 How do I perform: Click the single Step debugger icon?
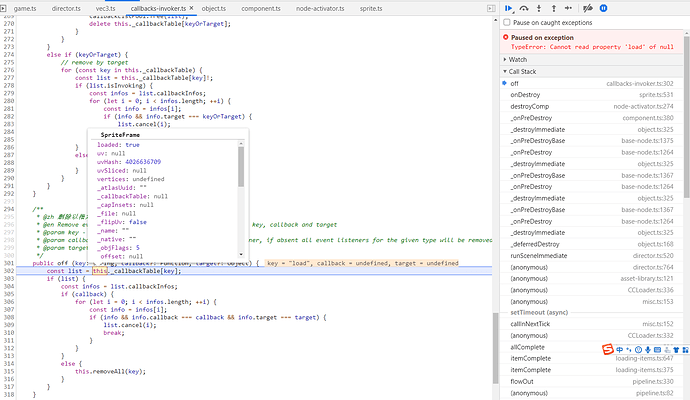(569, 8)
